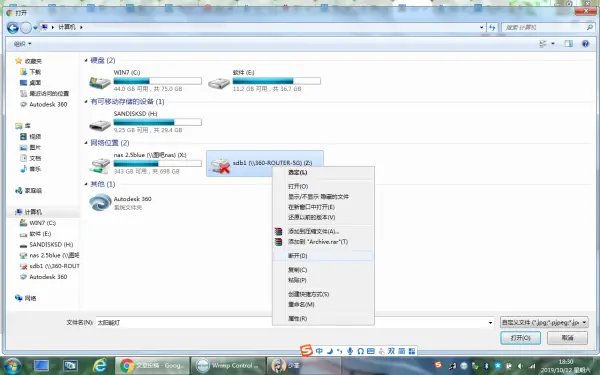
Task: Select the nas 2.5blue network drive icon
Action: click(x=99, y=165)
